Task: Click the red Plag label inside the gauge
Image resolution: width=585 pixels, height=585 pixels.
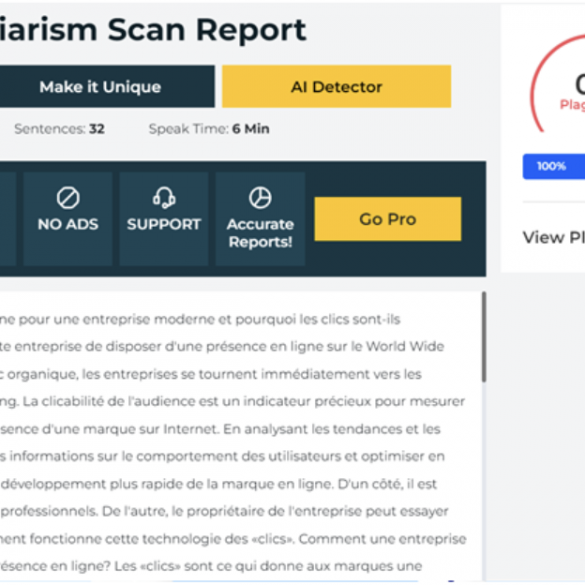Action: tap(572, 105)
